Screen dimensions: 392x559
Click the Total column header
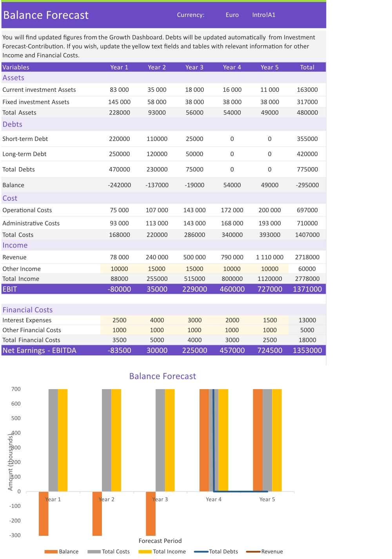pyautogui.click(x=307, y=67)
